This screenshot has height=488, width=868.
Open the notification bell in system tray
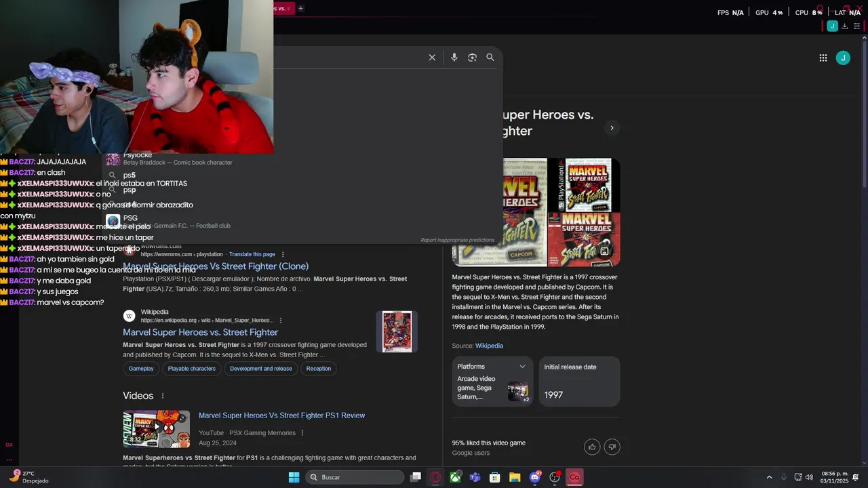point(856,477)
